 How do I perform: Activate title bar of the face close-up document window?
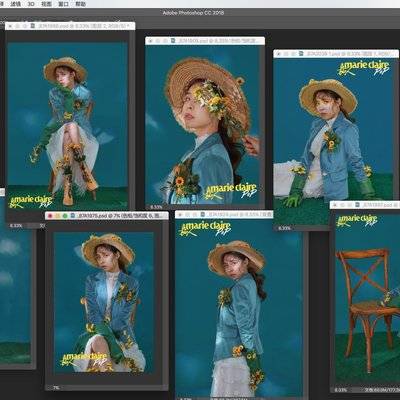[205, 41]
